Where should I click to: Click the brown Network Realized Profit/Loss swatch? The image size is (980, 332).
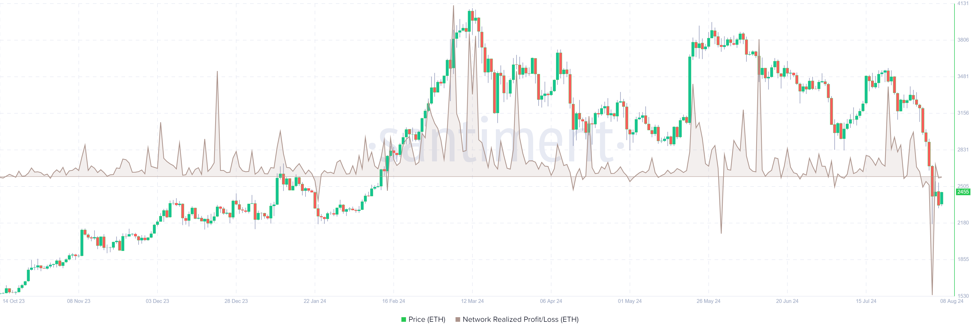(458, 319)
